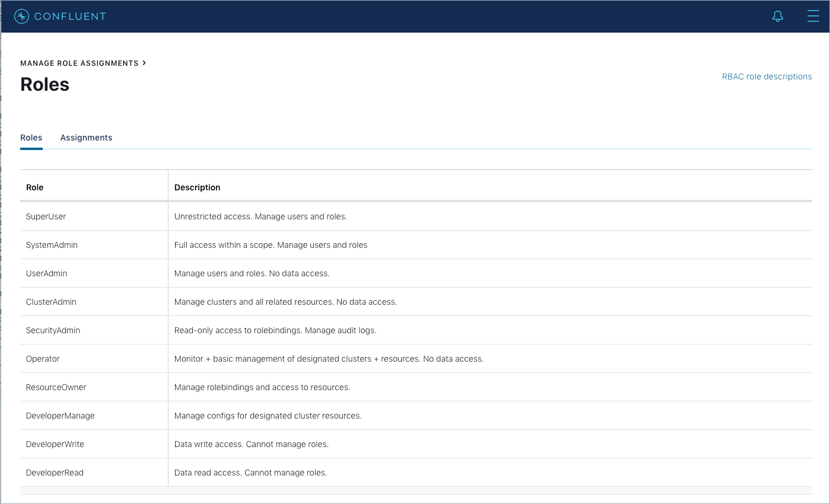Image resolution: width=830 pixels, height=504 pixels.
Task: Select the DeveloperWrite role
Action: coord(55,444)
